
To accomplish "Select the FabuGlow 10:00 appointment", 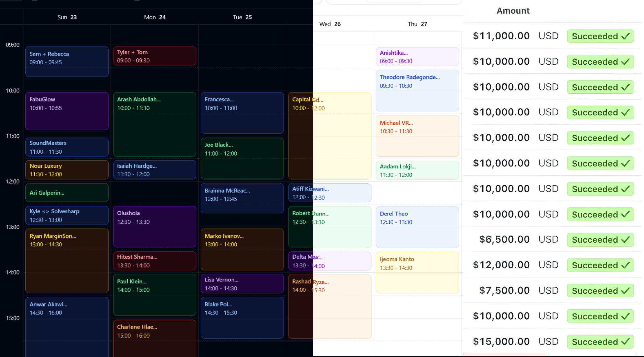I will pyautogui.click(x=67, y=111).
